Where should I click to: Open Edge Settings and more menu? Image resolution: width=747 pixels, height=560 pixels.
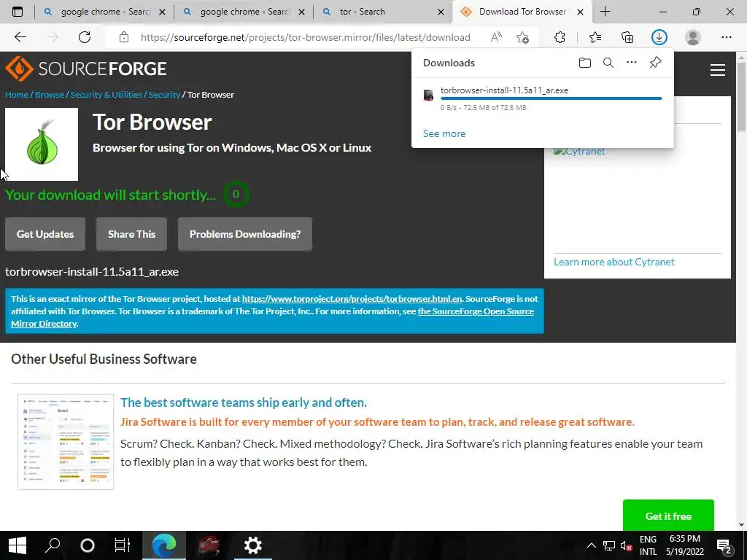(x=726, y=37)
